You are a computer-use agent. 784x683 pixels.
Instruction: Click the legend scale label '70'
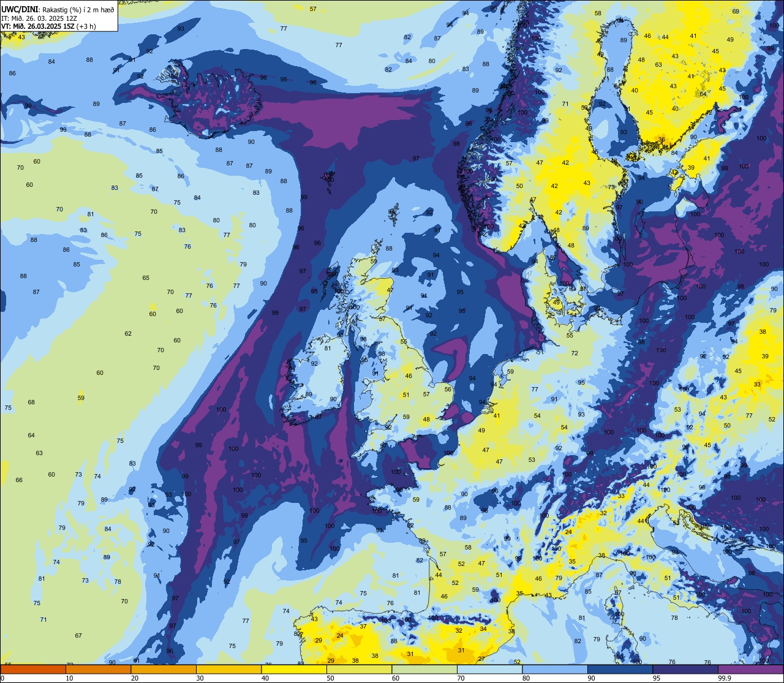pyautogui.click(x=461, y=677)
